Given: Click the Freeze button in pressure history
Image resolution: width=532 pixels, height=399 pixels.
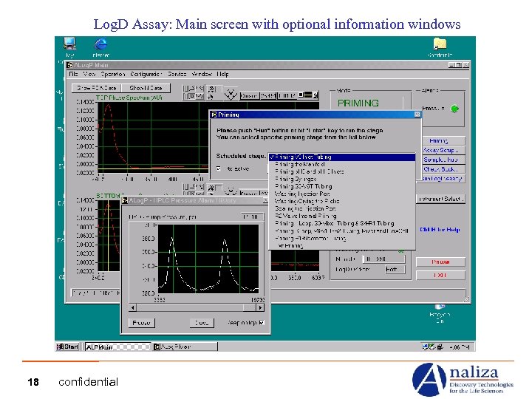Looking at the screenshot, I should [141, 323].
